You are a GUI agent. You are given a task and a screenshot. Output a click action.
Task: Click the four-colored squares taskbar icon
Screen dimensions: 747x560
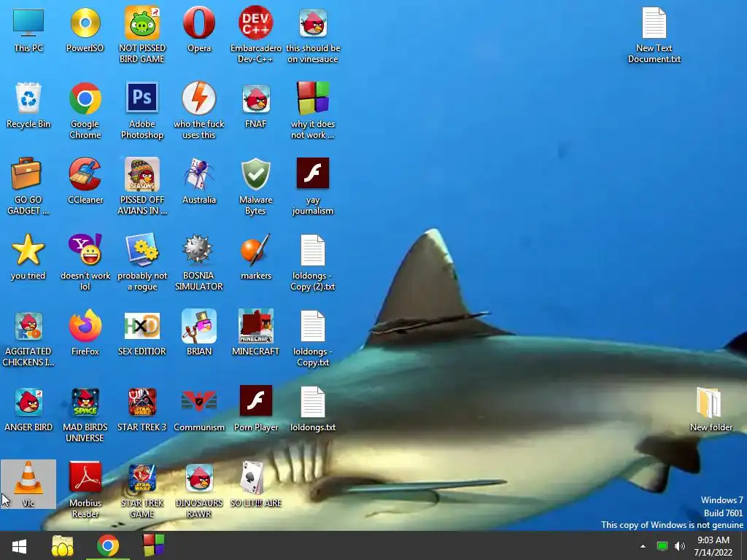[153, 545]
